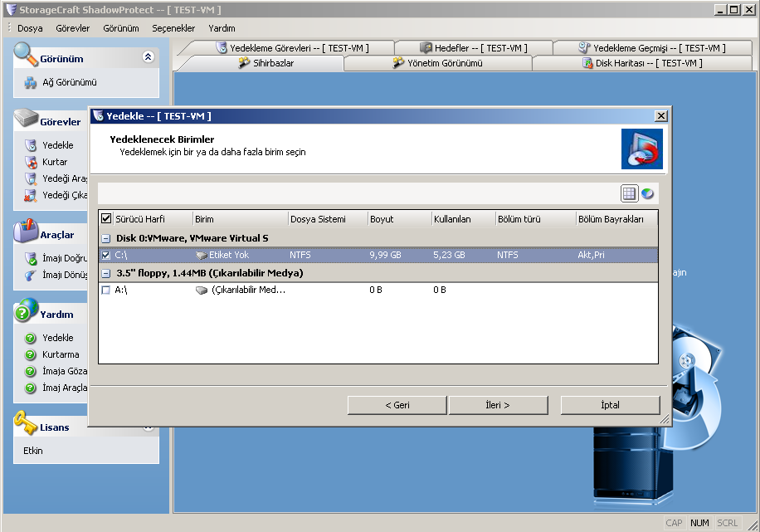Open the Dosya menu
This screenshot has width=760, height=532.
(x=30, y=28)
